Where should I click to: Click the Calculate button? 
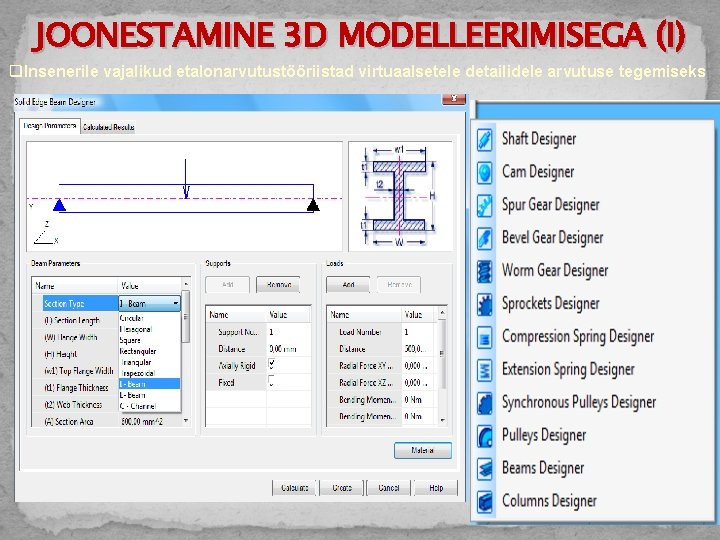[x=294, y=488]
